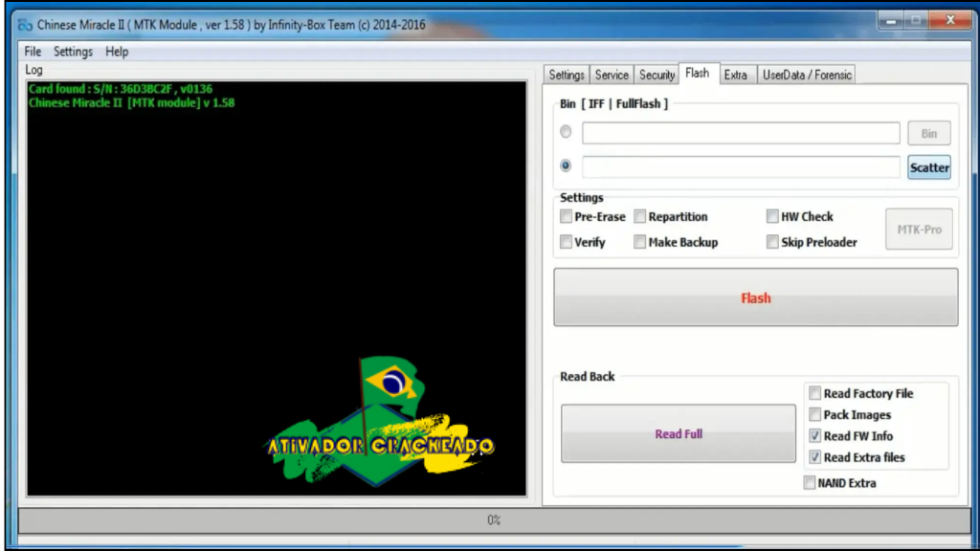The width and height of the screenshot is (980, 551).
Task: Enable the HW Check checkbox
Action: click(x=772, y=217)
